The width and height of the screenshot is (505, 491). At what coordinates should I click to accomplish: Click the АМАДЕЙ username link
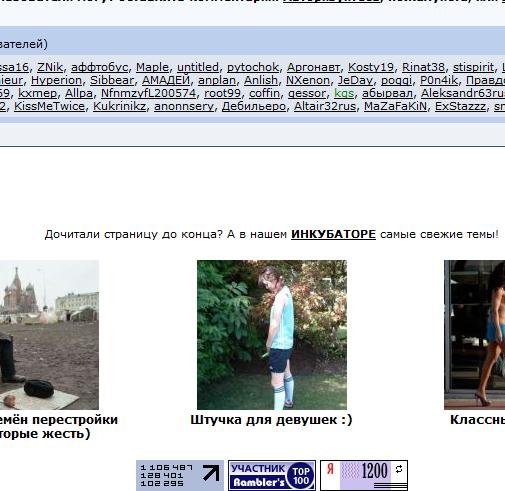coord(166,80)
